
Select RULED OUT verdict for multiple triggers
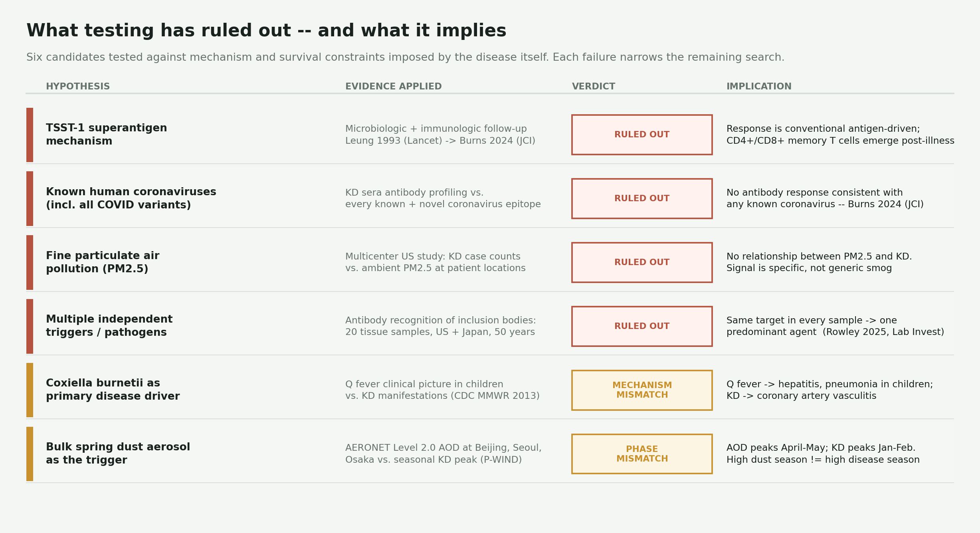pos(641,326)
